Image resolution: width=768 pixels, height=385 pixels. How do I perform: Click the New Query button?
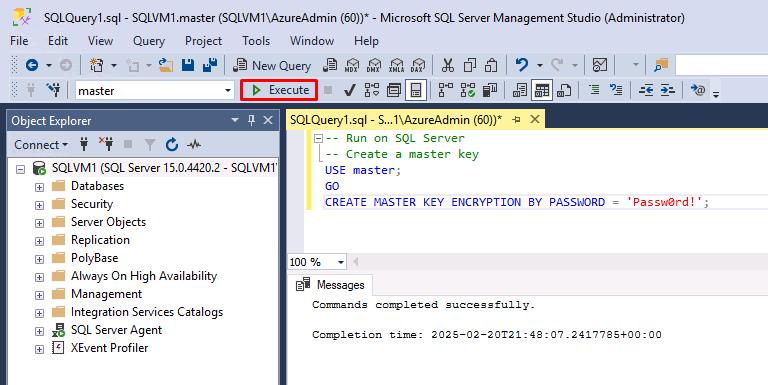272,65
